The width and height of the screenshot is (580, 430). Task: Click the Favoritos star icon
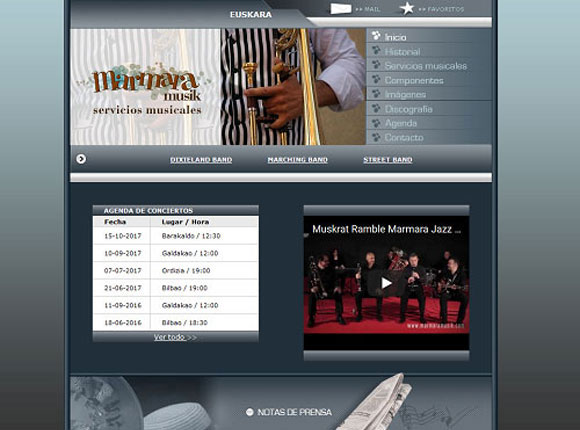coord(407,8)
